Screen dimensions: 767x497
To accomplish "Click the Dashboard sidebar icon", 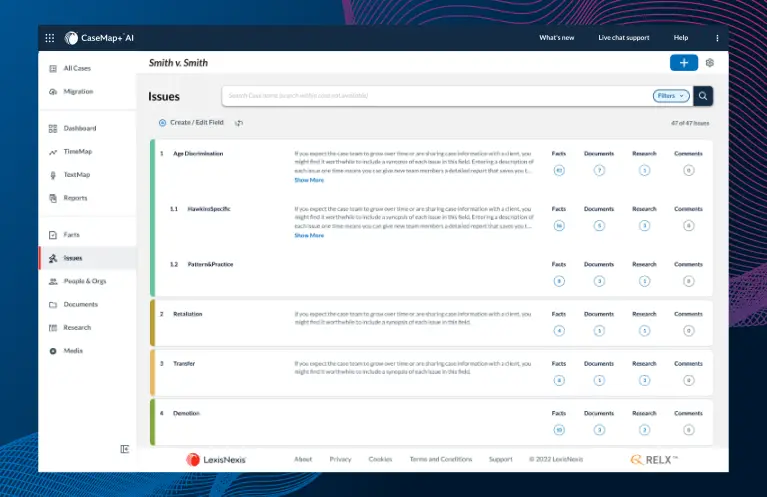I will (x=53, y=129).
